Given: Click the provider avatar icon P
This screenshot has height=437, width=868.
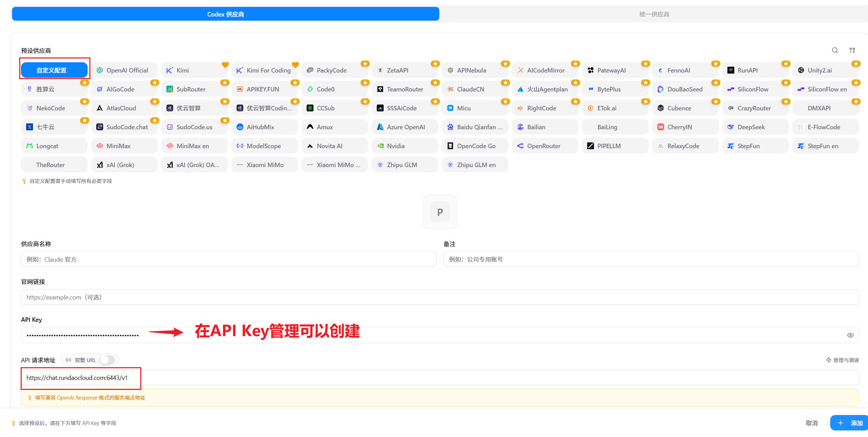Looking at the screenshot, I should (440, 212).
